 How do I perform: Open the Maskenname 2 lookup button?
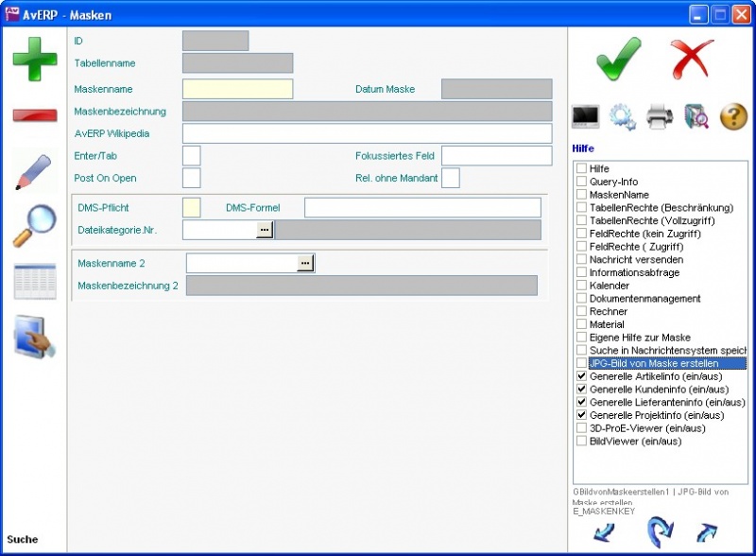pyautogui.click(x=305, y=263)
